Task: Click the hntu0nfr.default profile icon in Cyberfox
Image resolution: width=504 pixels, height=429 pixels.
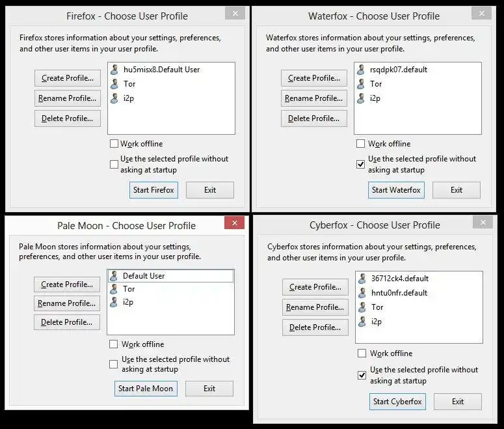Action: click(362, 293)
